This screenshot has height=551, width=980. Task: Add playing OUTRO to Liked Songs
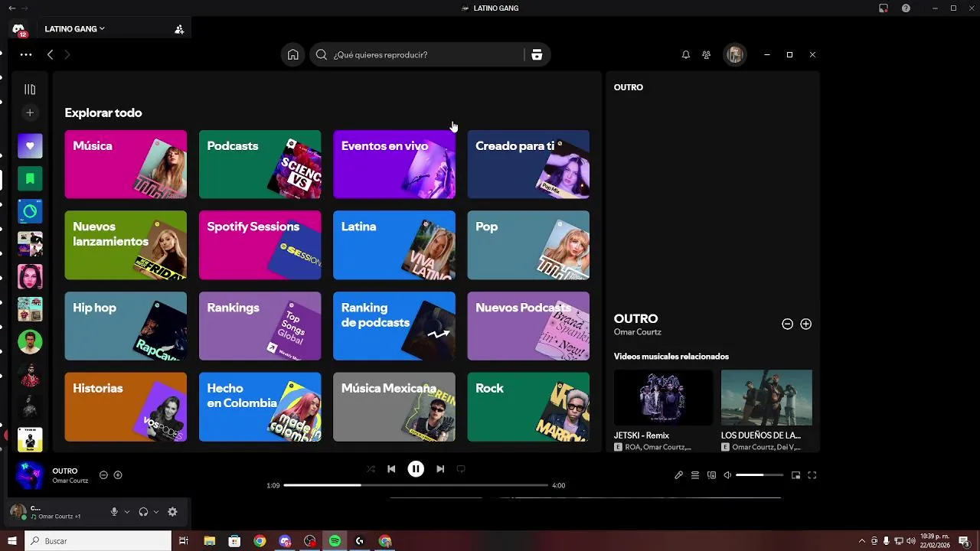pyautogui.click(x=118, y=475)
